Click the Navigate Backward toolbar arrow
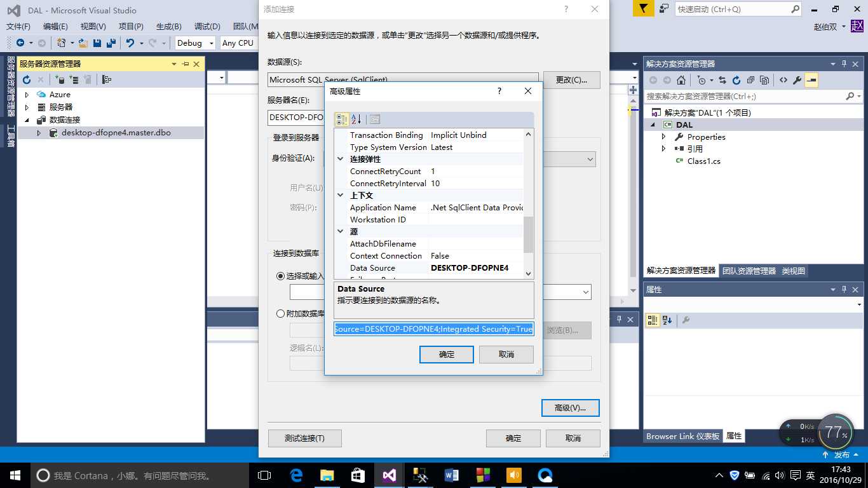Viewport: 868px width, 488px height. pos(20,43)
